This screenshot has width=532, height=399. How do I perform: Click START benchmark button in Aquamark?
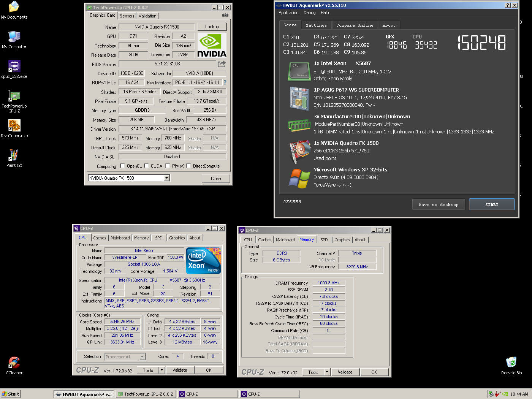coord(492,204)
